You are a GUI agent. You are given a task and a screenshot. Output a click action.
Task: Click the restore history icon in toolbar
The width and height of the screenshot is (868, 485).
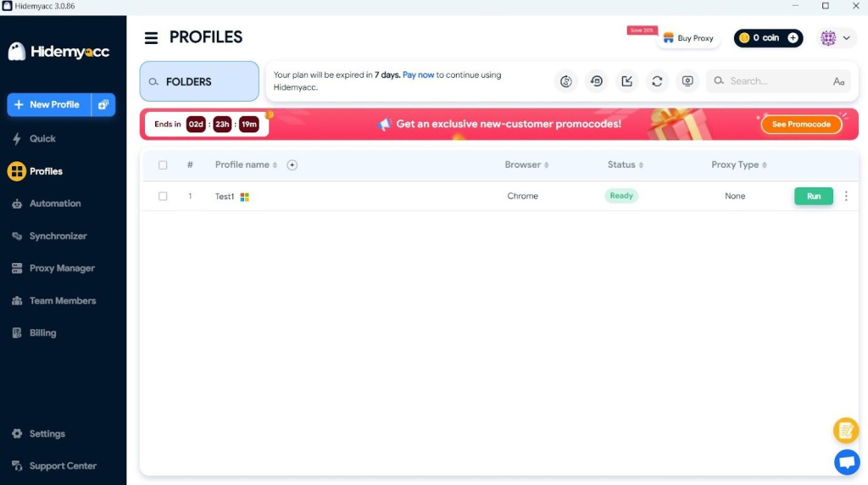click(597, 81)
